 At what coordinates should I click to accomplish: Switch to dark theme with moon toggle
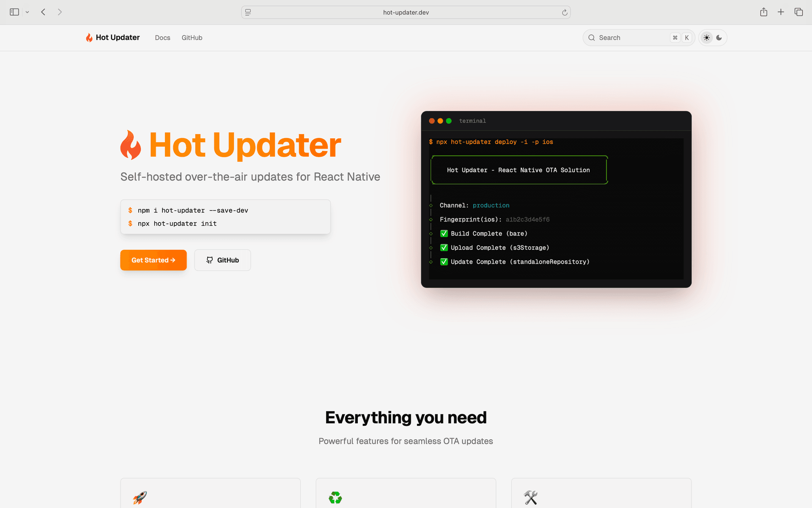(x=719, y=38)
